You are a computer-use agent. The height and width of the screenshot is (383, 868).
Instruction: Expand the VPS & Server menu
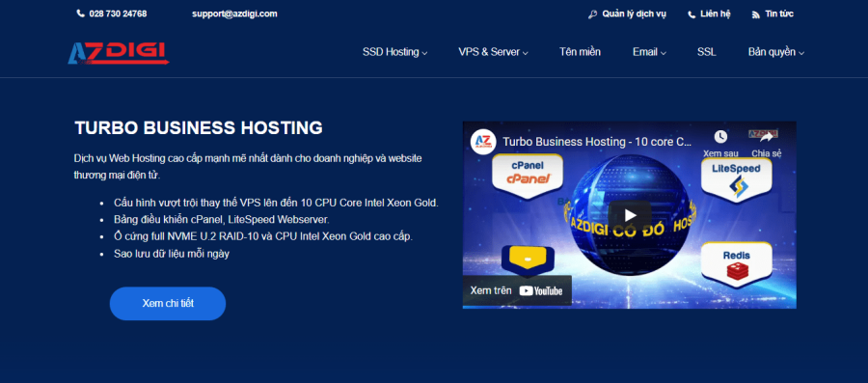(493, 52)
